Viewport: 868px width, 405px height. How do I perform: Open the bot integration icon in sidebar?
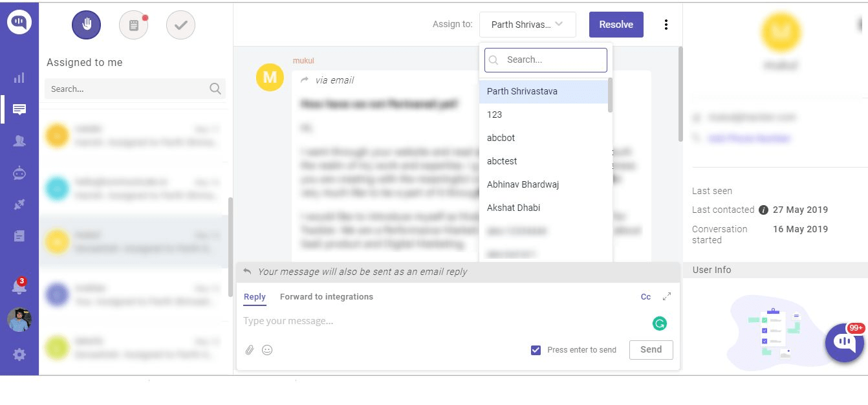[x=19, y=173]
